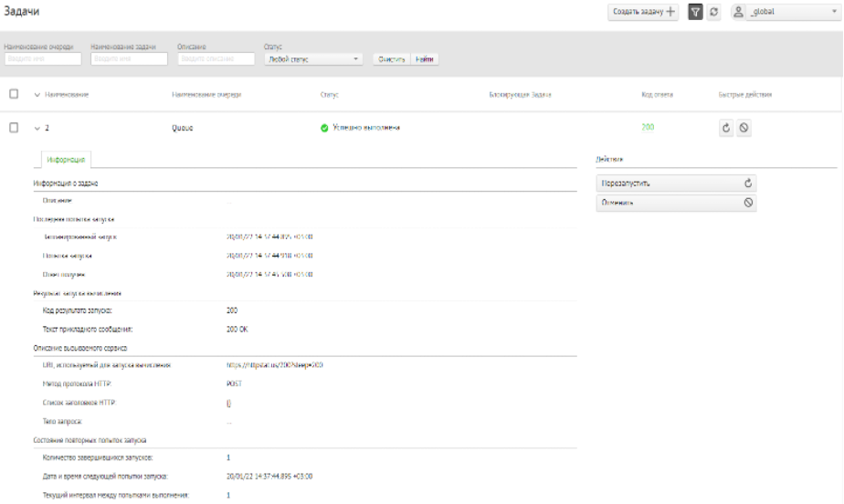
Task: Click the 'Код результата запуска:' label
Action: (x=77, y=310)
